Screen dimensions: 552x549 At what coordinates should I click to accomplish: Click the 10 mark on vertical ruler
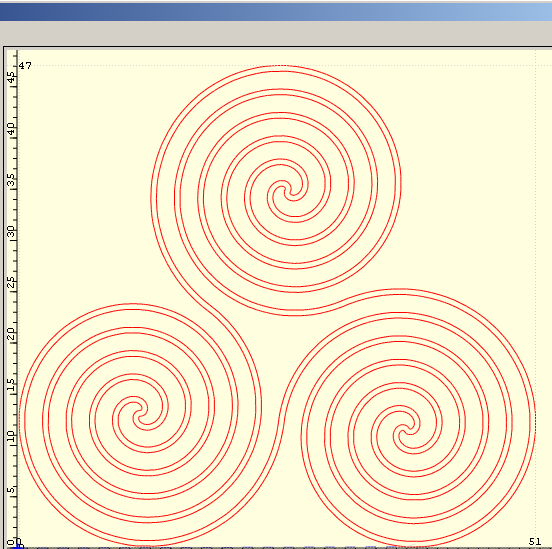click(12, 436)
